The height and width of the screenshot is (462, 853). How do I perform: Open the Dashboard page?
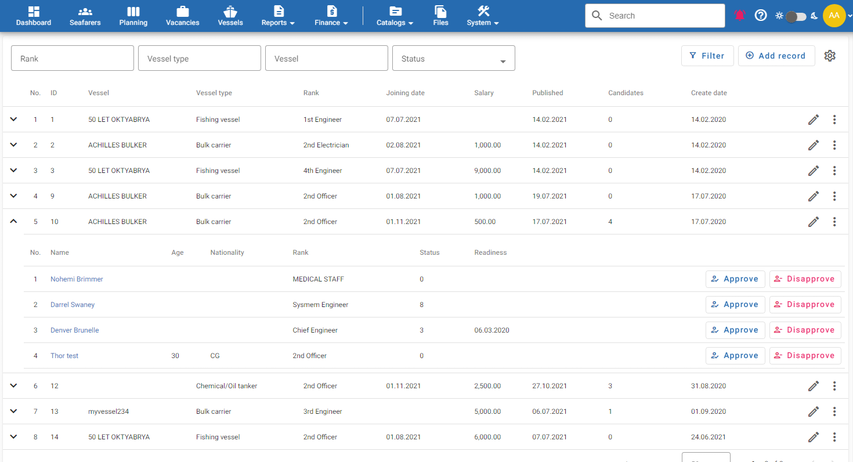coord(34,16)
